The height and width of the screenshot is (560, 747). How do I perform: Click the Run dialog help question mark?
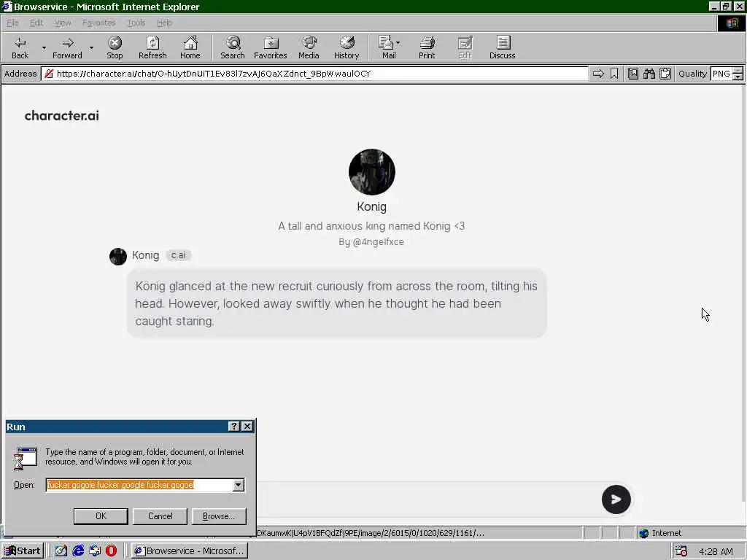pos(233,427)
